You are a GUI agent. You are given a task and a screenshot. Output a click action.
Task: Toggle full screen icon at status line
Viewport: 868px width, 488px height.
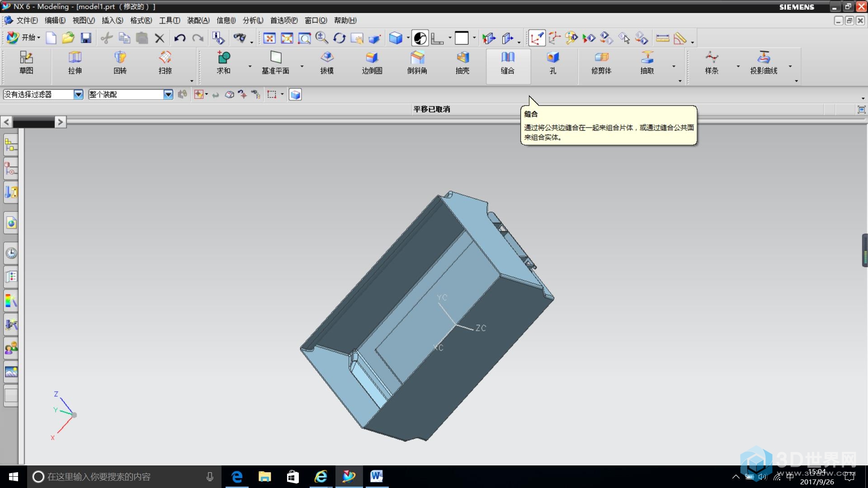coord(861,109)
